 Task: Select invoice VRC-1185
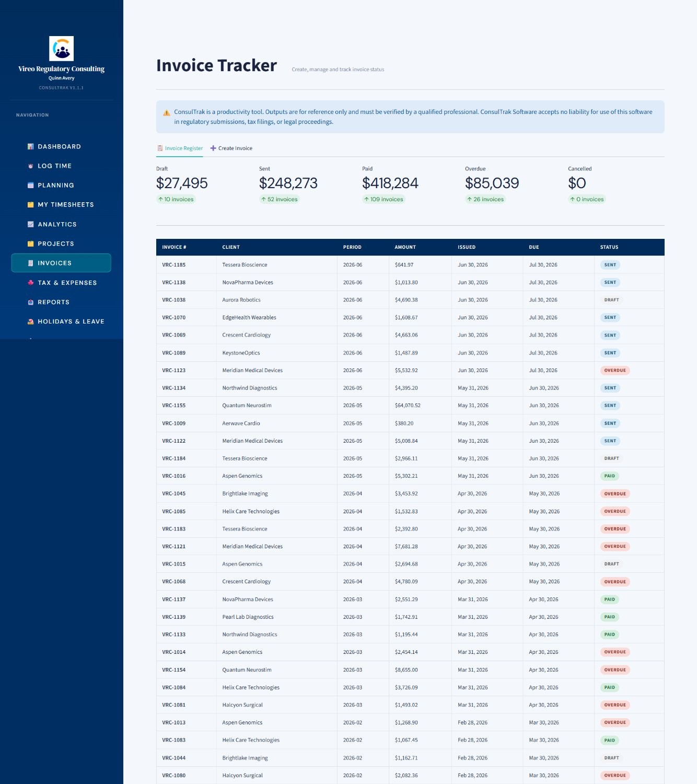click(173, 265)
